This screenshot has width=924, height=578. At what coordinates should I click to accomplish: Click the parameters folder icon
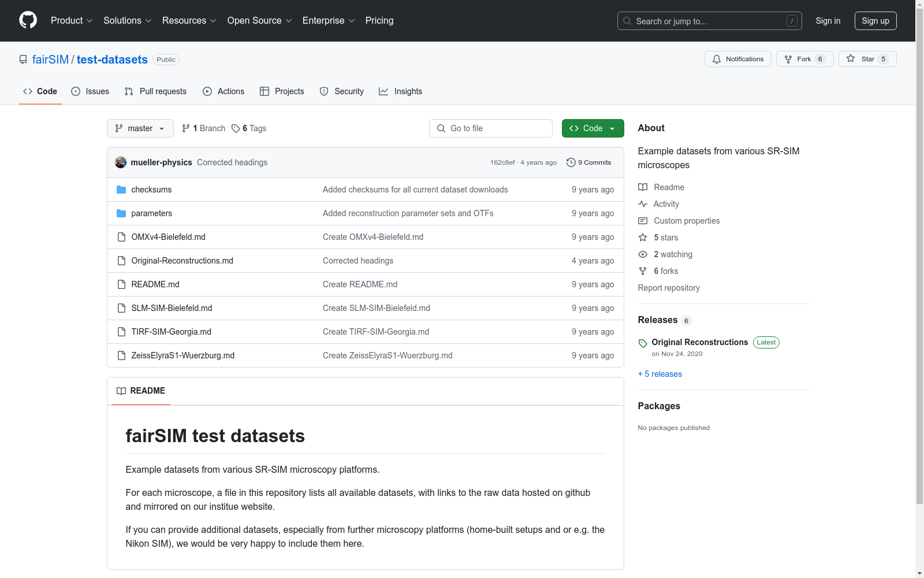coord(121,213)
